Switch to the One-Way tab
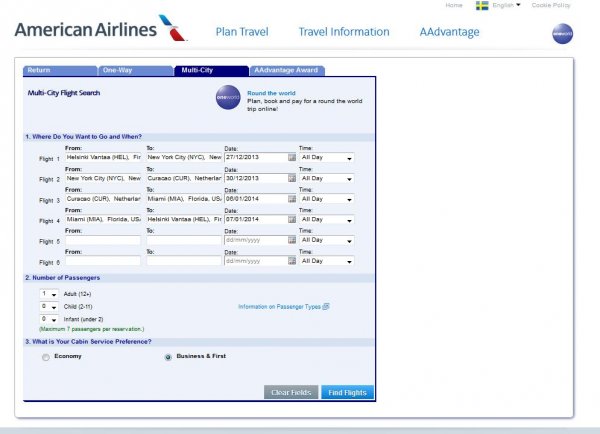Image resolution: width=600 pixels, height=434 pixels. [123, 71]
